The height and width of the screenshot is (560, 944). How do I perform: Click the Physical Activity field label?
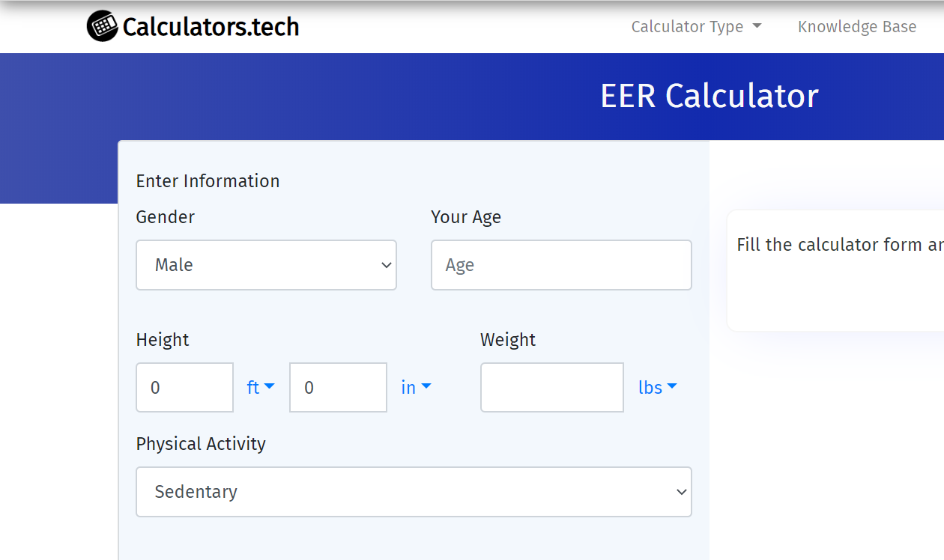pos(201,444)
